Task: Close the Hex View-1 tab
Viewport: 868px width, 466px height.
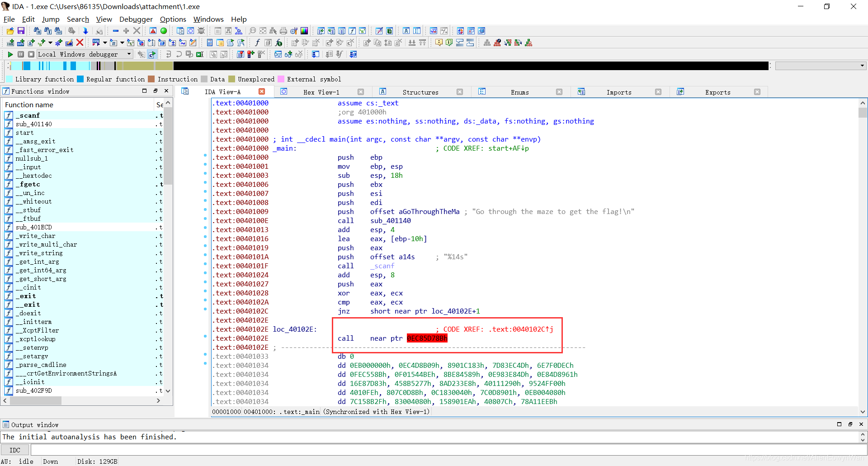Action: (361, 92)
